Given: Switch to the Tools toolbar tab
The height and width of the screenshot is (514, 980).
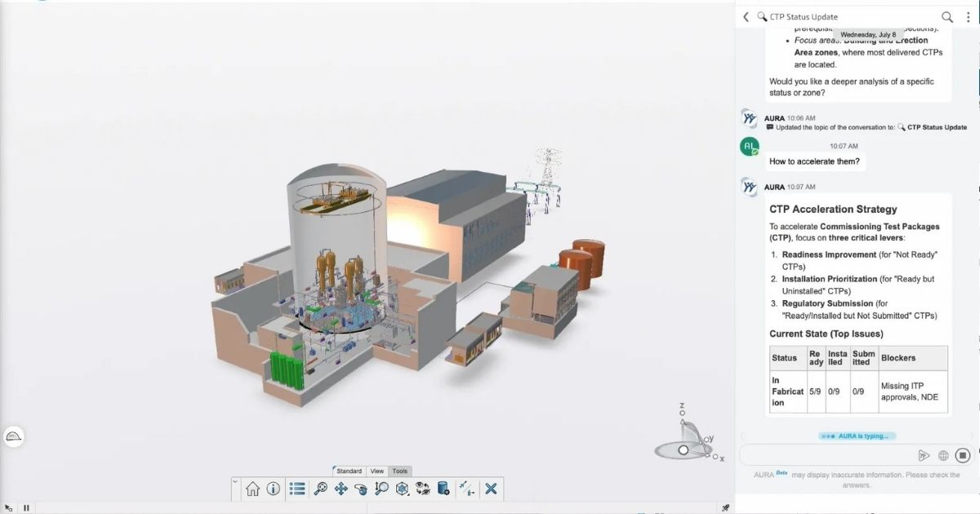Looking at the screenshot, I should pos(399,471).
